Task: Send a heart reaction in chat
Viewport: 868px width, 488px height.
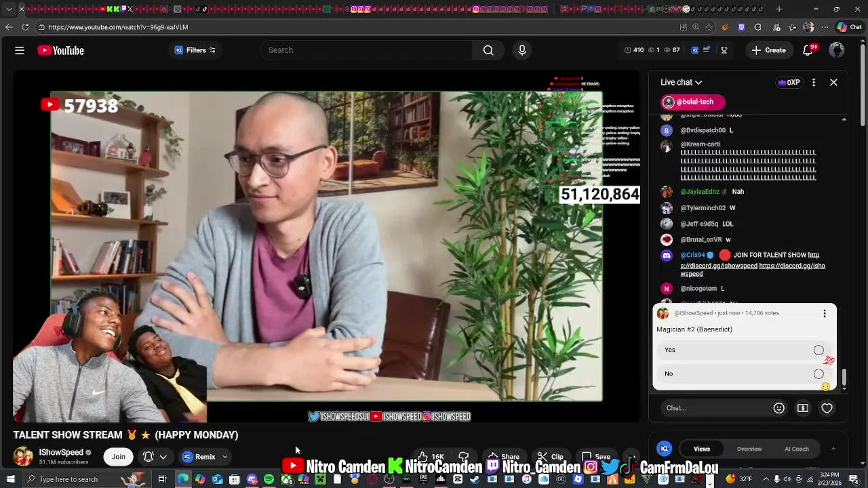Action: [827, 408]
